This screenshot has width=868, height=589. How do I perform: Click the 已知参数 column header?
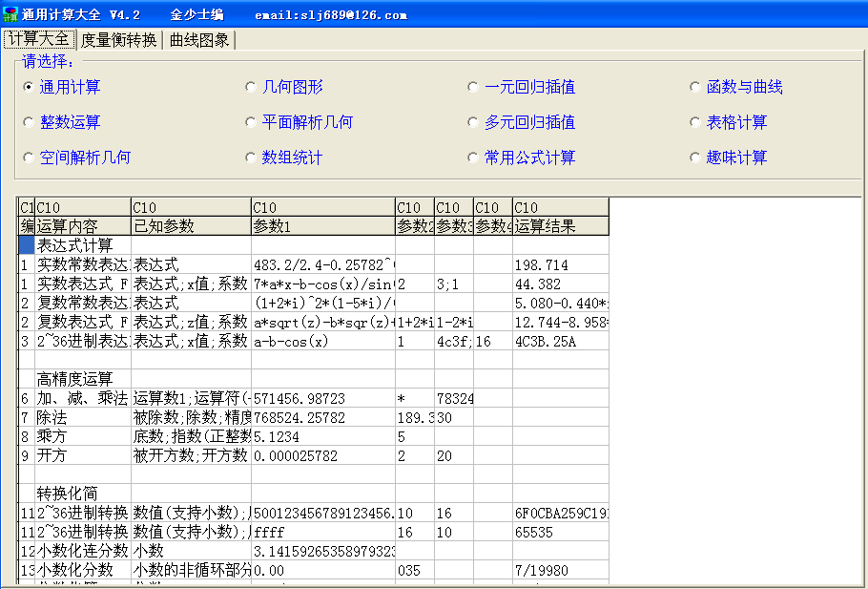[x=191, y=226]
